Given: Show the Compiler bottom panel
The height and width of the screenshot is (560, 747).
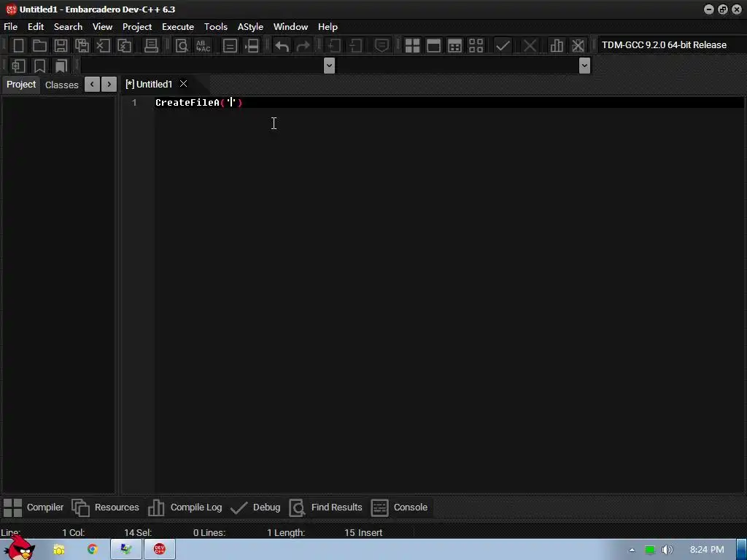Looking at the screenshot, I should pyautogui.click(x=34, y=507).
